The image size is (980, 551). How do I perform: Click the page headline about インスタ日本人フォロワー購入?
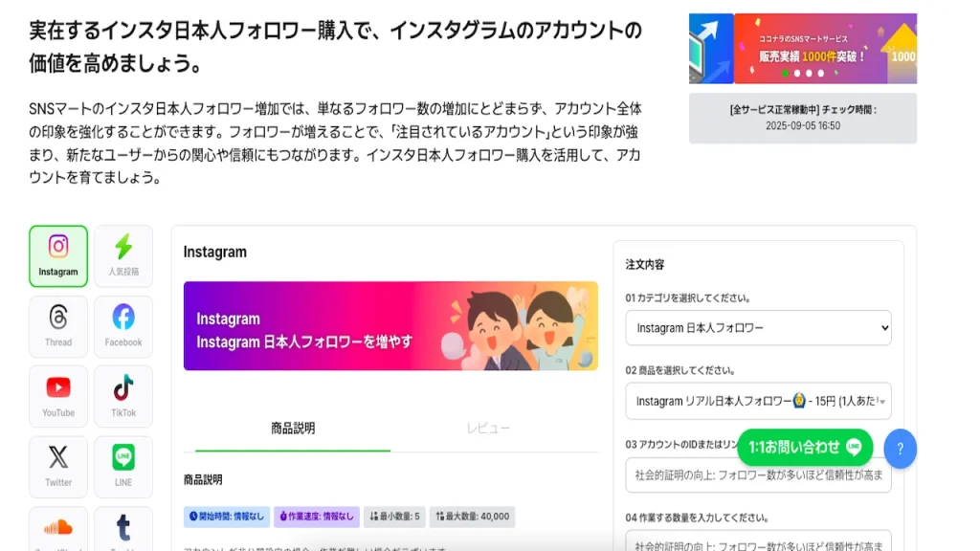[335, 47]
